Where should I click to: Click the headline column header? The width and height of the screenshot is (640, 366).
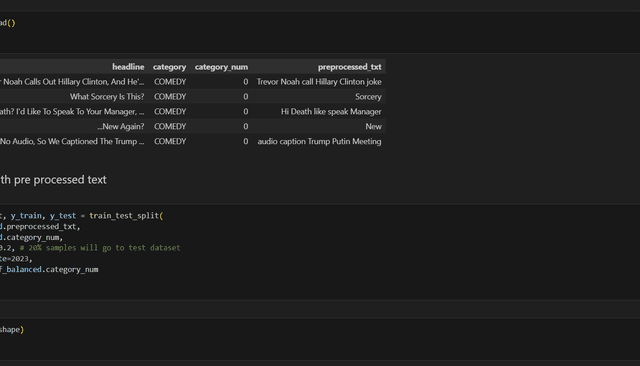point(128,67)
